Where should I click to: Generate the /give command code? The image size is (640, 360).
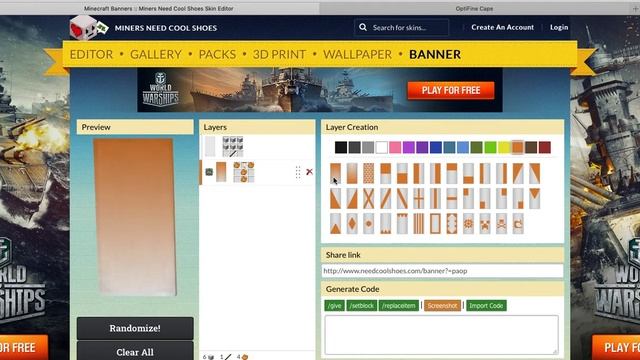(x=334, y=306)
